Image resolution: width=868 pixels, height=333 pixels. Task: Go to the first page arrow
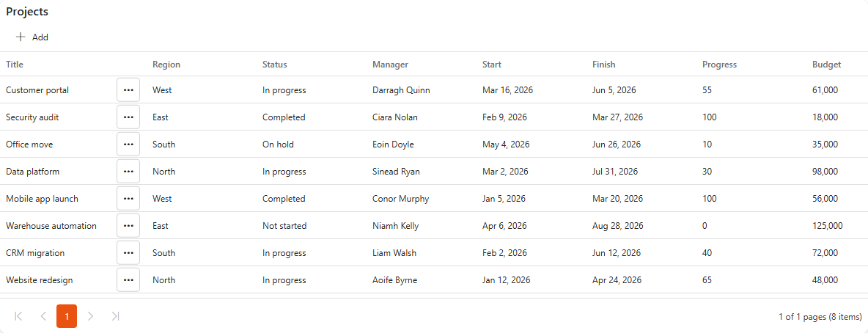tap(18, 316)
